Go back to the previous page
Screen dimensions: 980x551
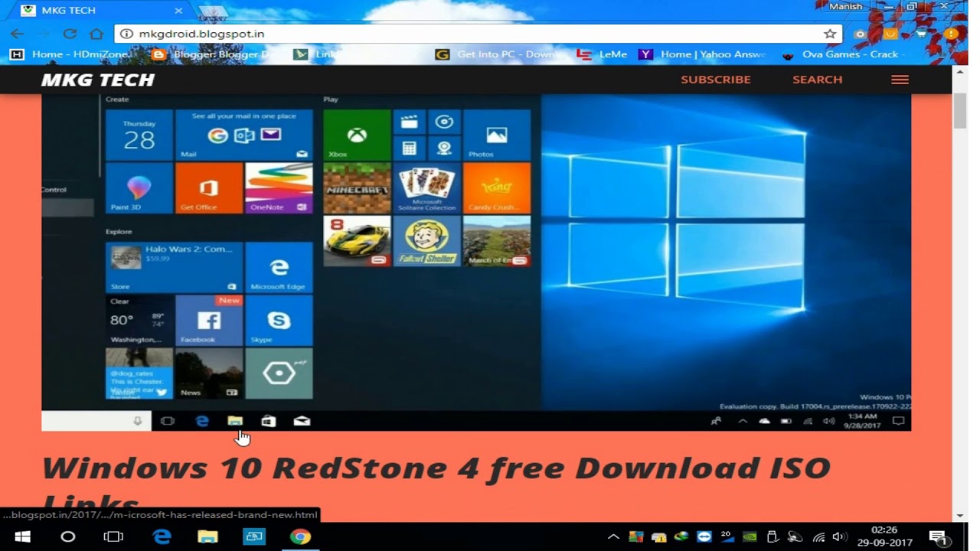17,34
